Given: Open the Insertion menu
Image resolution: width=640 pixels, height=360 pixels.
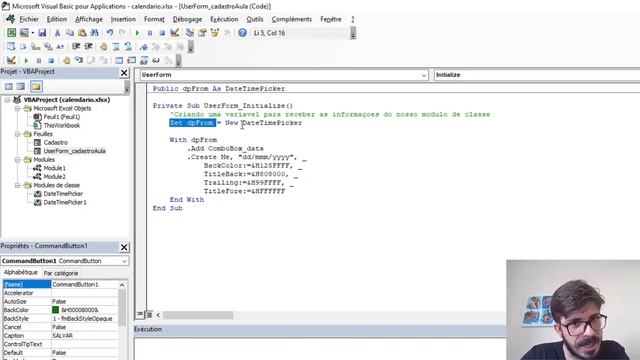Looking at the screenshot, I should click(123, 19).
